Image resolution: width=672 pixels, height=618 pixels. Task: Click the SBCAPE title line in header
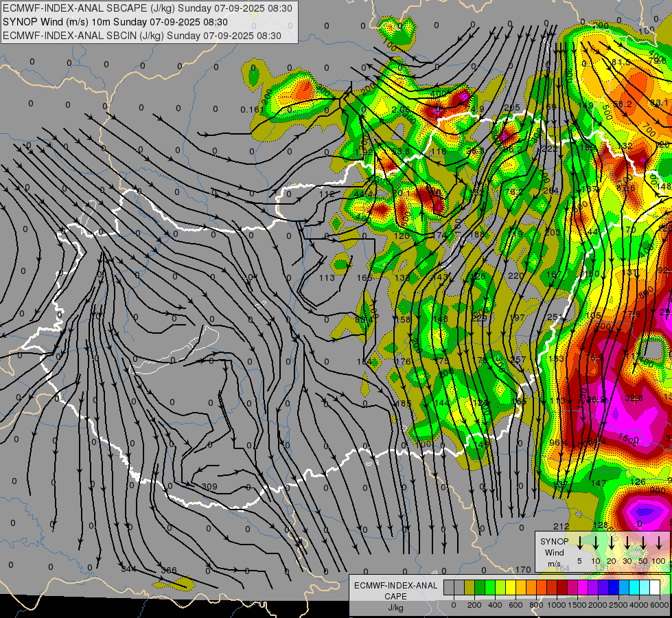pos(148,8)
